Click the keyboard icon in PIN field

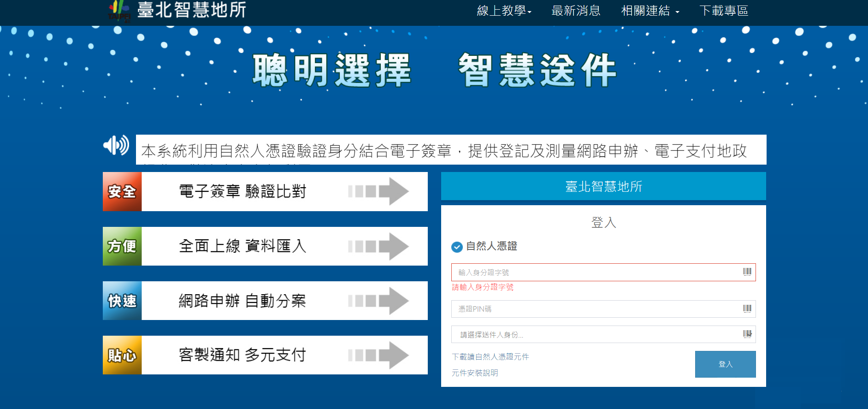[x=747, y=308]
